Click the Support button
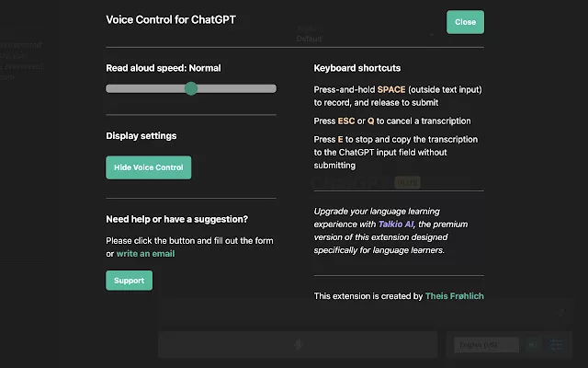 click(x=129, y=281)
